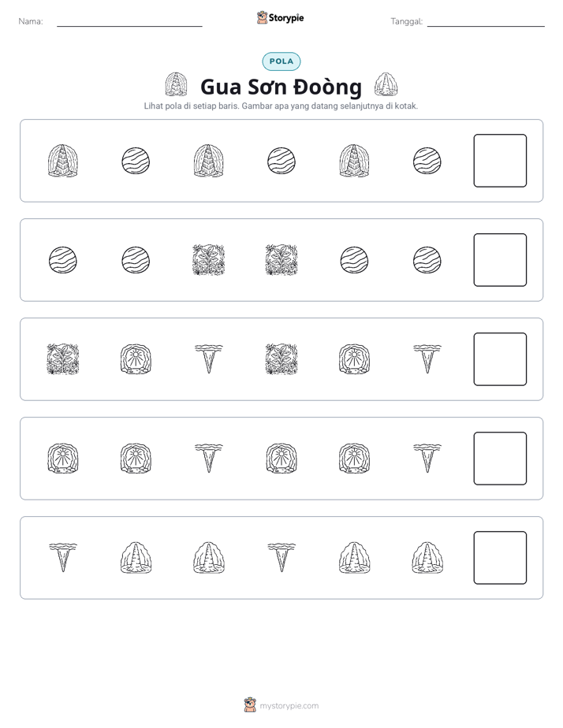Click the stalagmite icon right of title
The height and width of the screenshot is (728, 563).
tap(386, 84)
